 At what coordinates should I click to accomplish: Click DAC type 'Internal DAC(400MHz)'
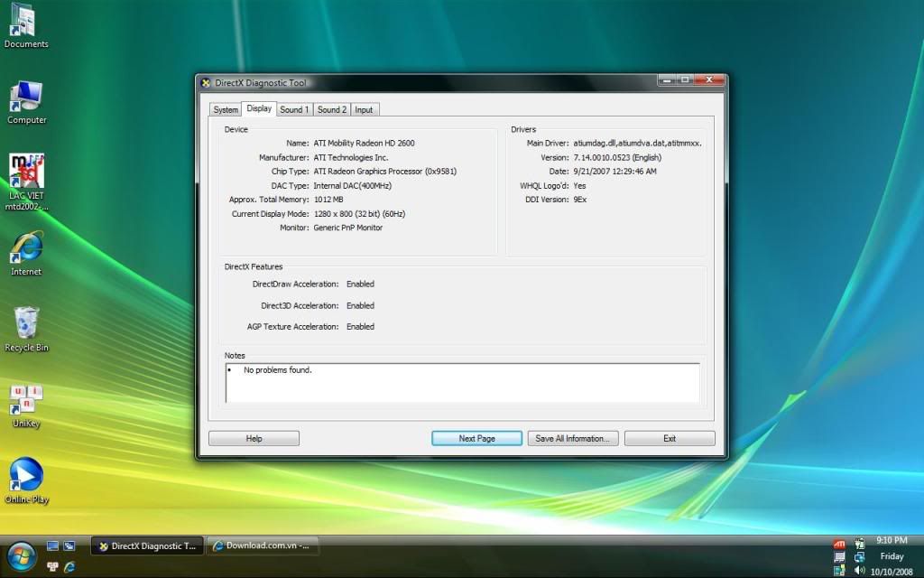pyautogui.click(x=353, y=186)
